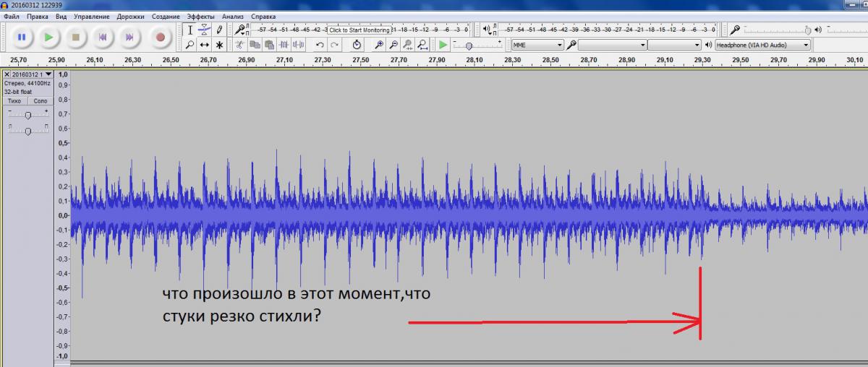Click the Undo arrow icon
Image resolution: width=868 pixels, height=367 pixels.
[320, 45]
